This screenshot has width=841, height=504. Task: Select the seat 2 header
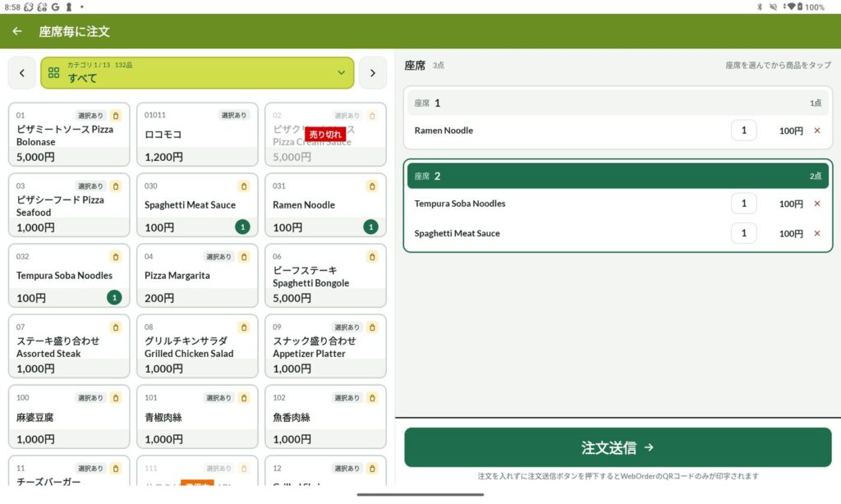[x=618, y=176]
